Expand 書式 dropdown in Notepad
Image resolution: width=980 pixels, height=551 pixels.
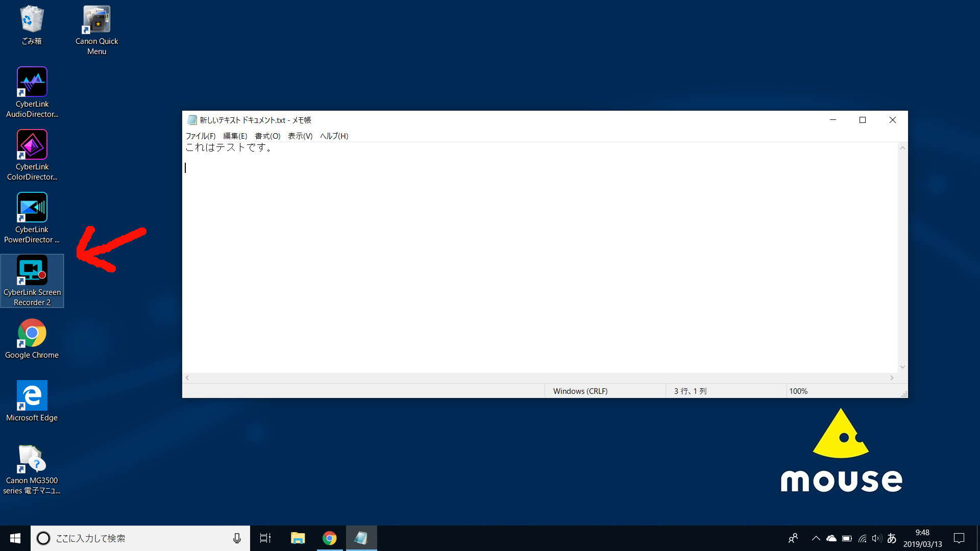[267, 136]
